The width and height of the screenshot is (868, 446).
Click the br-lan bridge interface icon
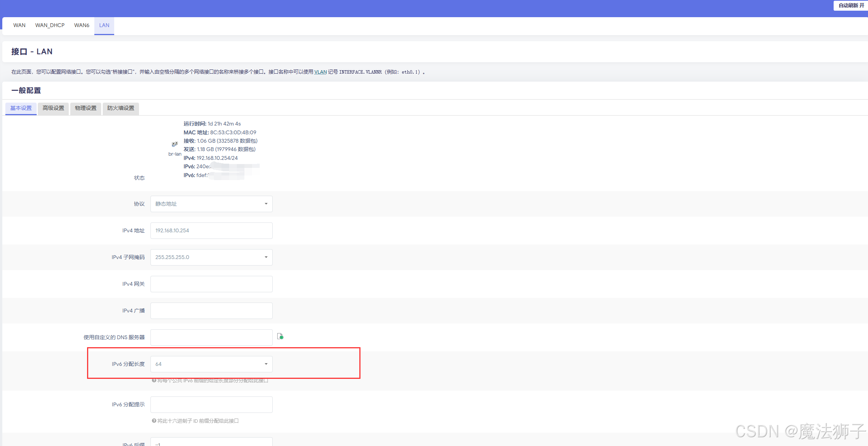175,144
